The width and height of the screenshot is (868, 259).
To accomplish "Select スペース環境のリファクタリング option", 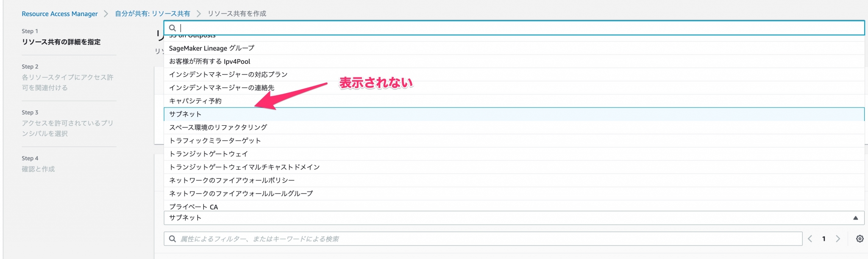I will (514, 127).
